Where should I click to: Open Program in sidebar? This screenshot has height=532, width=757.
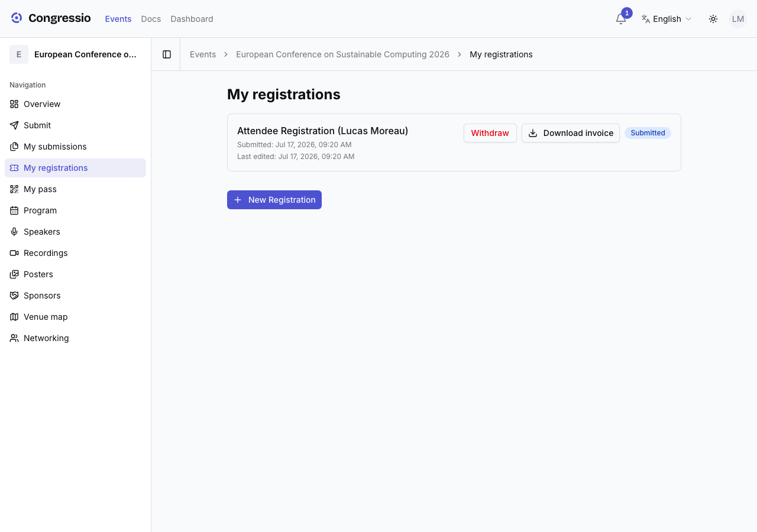click(x=75, y=210)
